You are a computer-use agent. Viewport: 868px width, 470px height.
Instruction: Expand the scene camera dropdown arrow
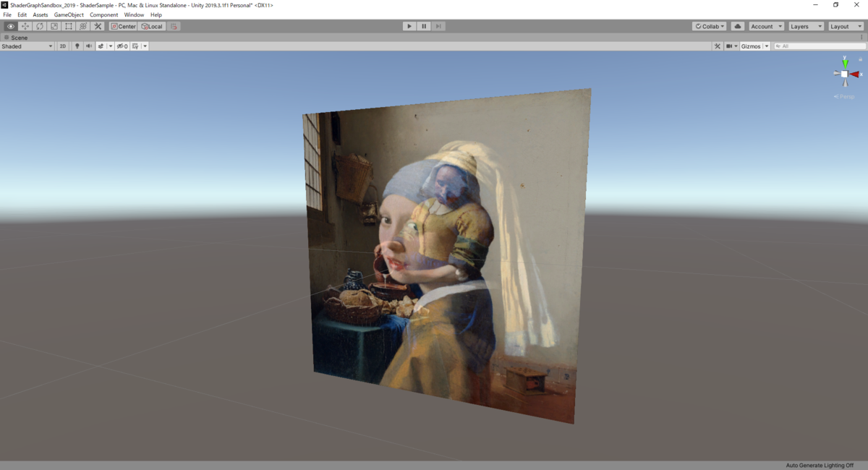(x=736, y=46)
